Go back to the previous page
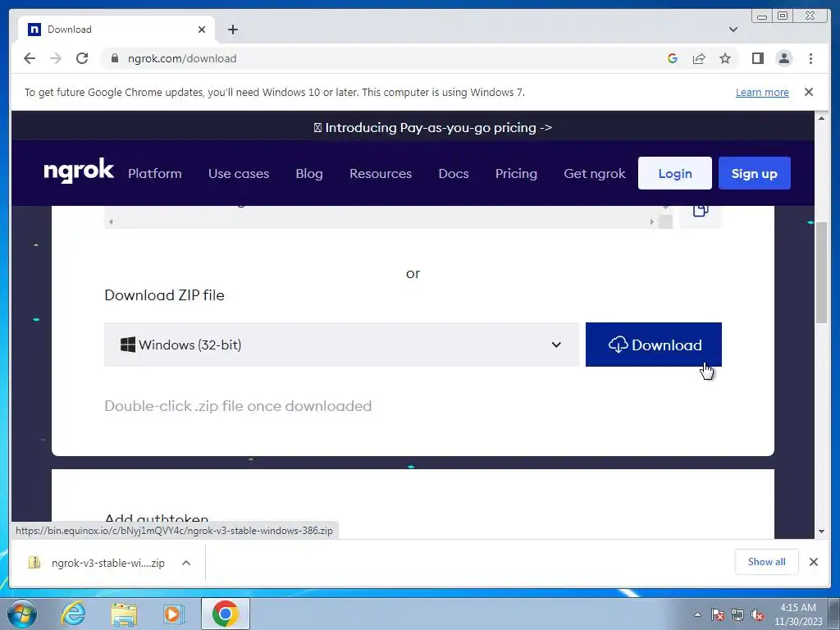Screen dimensions: 840x630 [30, 58]
